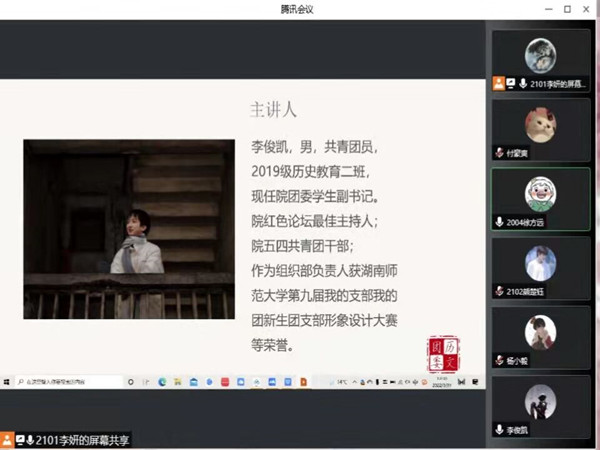Click the 腾讯会议 window title
This screenshot has height=450, width=600.
pyautogui.click(x=300, y=8)
